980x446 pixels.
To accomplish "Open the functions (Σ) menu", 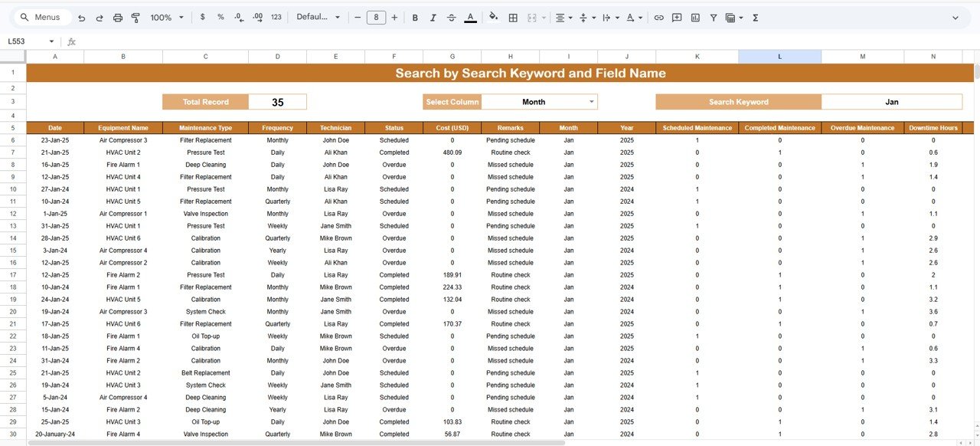I will coord(755,17).
